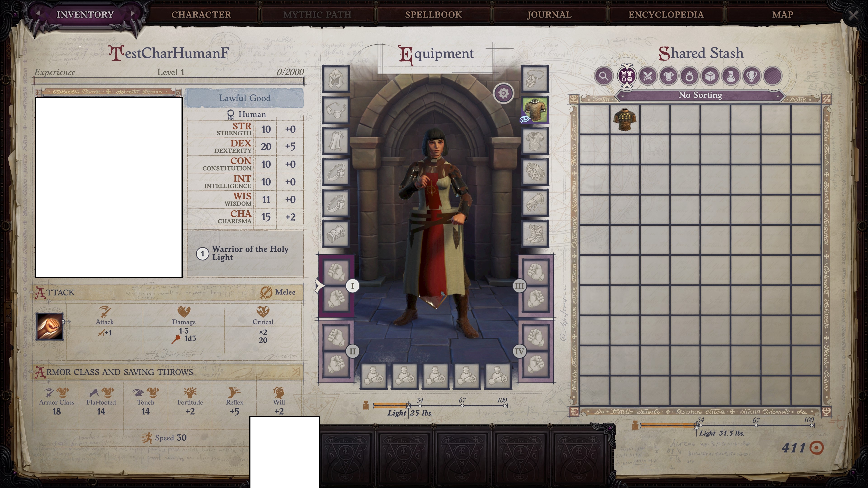868x488 pixels.
Task: Close the inventory screen
Action: tap(853, 15)
